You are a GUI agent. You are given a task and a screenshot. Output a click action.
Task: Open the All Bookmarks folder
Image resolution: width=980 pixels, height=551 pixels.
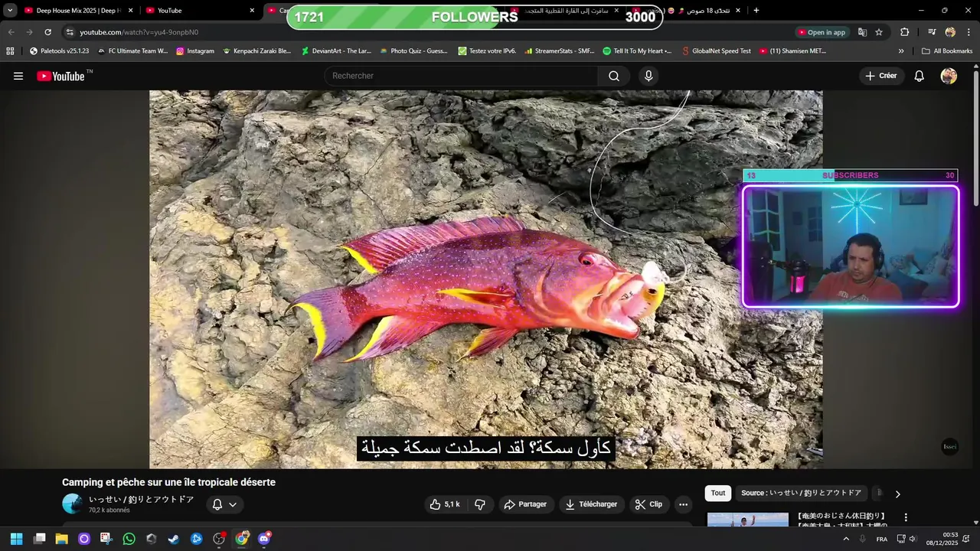(947, 51)
